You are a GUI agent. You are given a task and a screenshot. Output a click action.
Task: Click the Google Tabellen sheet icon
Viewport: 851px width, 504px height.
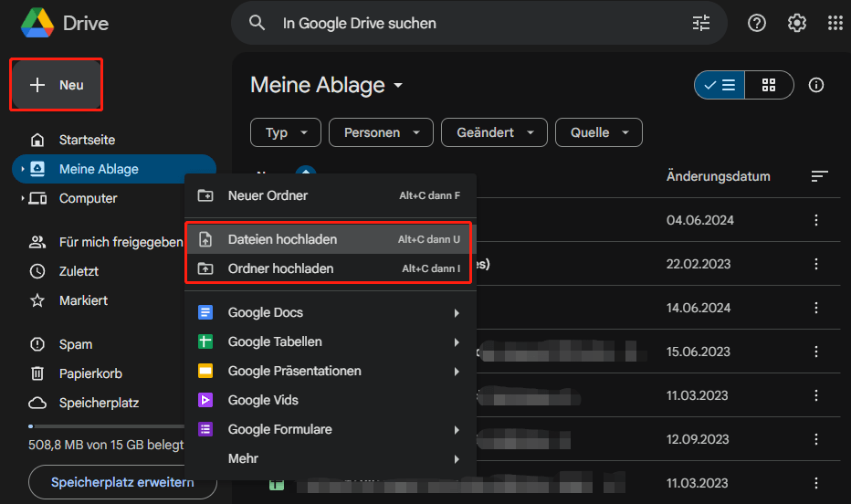click(x=205, y=341)
